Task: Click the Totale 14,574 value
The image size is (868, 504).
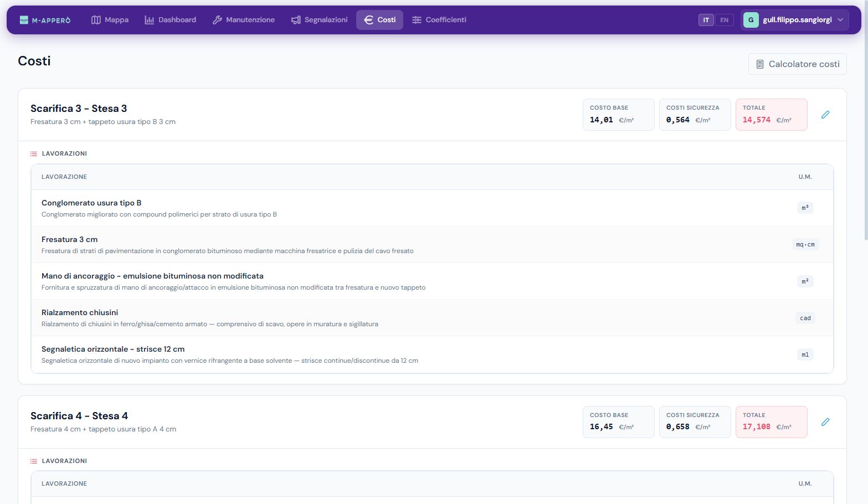Action: point(757,120)
